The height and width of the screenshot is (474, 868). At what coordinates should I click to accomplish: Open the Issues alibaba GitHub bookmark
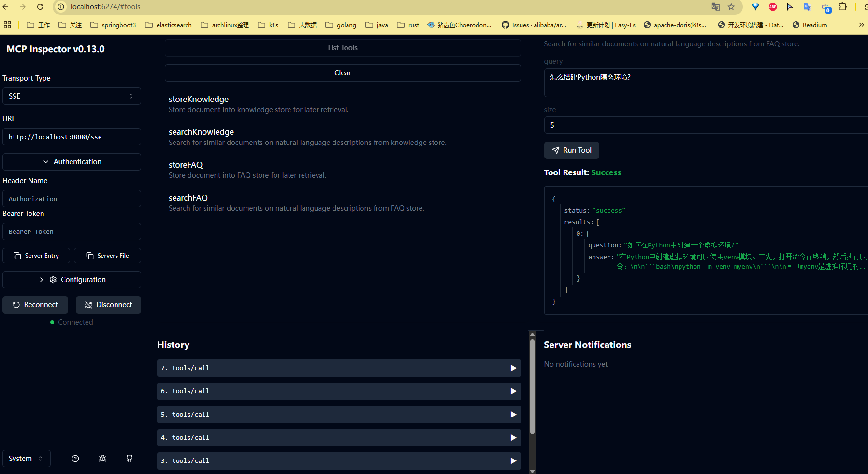pos(534,25)
